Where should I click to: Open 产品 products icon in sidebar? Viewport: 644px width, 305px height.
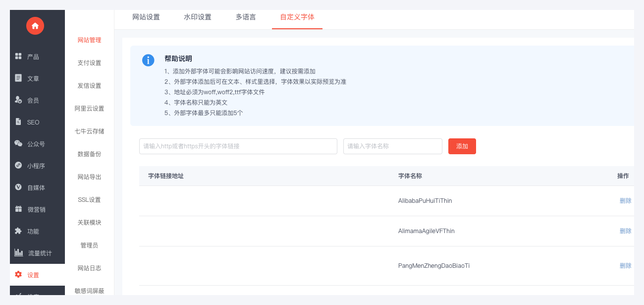tap(18, 56)
